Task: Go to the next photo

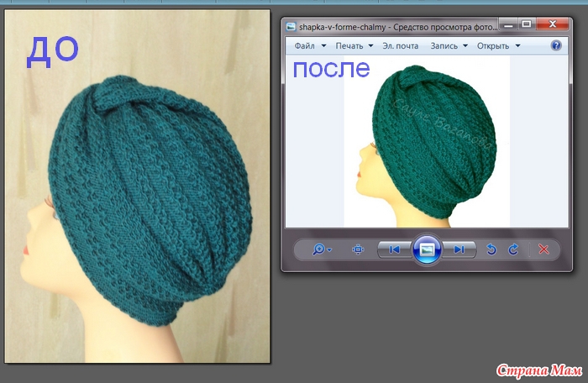Action: point(459,249)
